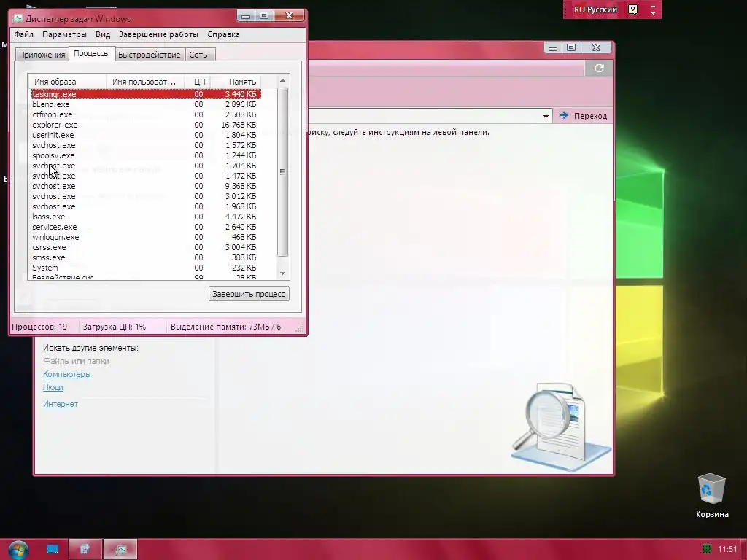This screenshot has width=747, height=560.
Task: Click the Переход go button
Action: point(583,116)
